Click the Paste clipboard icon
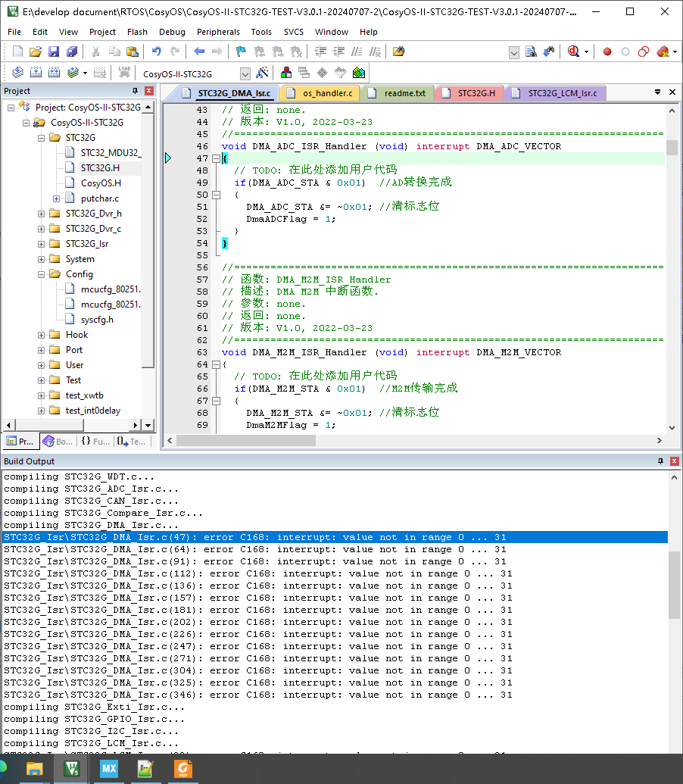683x784 pixels. (x=133, y=52)
